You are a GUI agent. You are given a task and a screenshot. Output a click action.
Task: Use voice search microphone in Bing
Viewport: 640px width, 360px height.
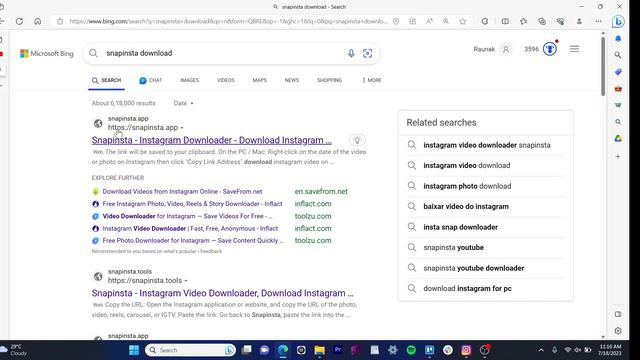click(351, 53)
